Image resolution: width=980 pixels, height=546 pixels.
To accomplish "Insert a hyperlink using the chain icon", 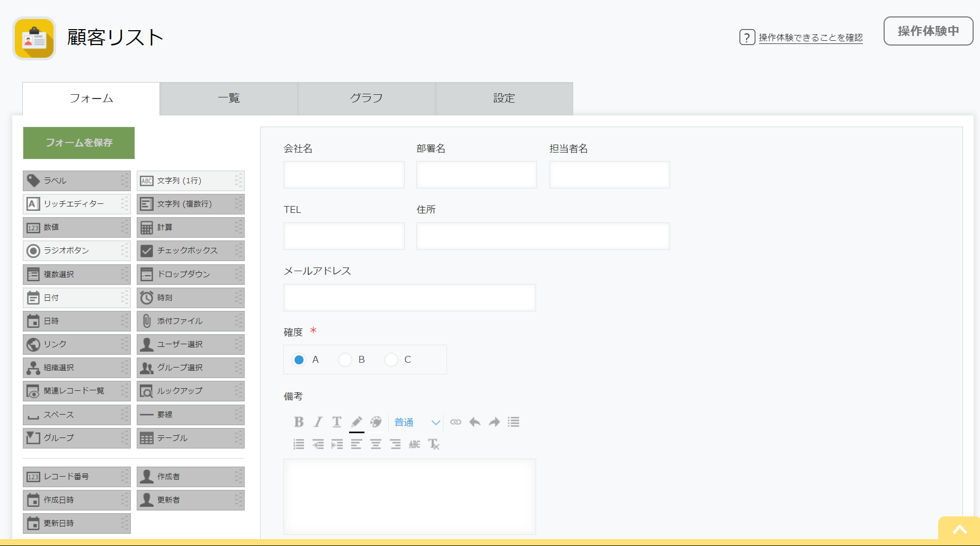I will pos(456,422).
